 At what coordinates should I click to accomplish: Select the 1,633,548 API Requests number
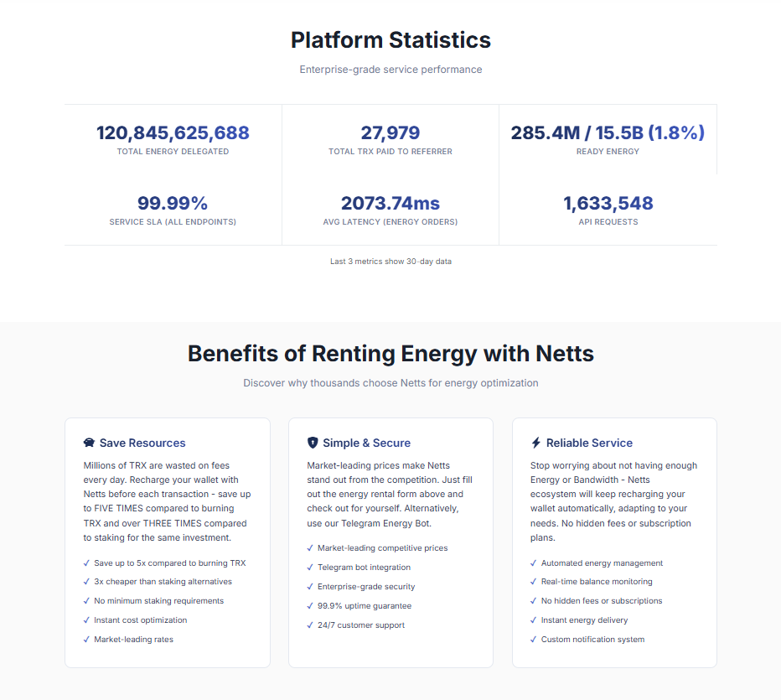pos(608,203)
